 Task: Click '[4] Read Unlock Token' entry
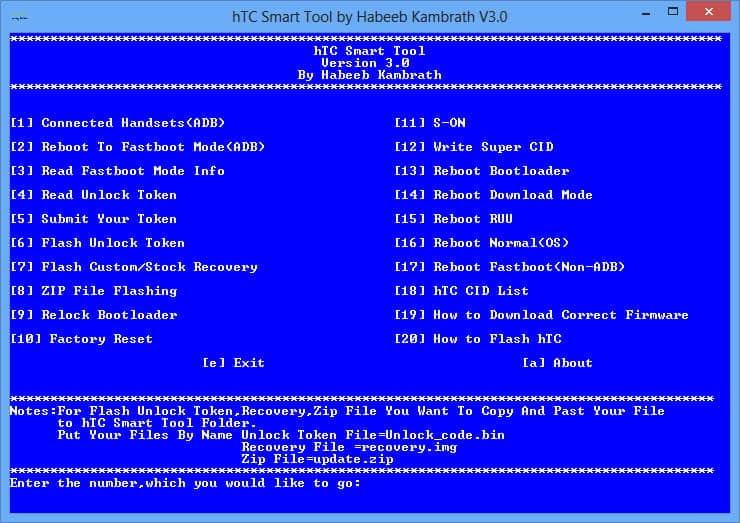click(93, 195)
